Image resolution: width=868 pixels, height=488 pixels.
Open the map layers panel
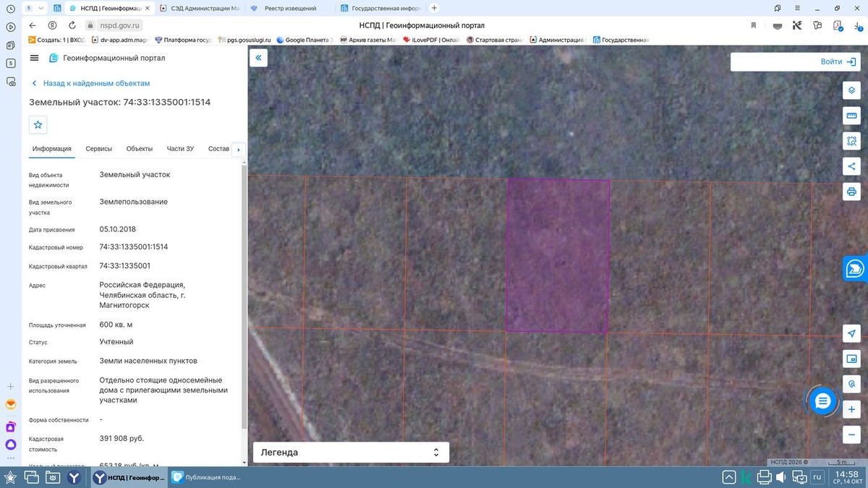coord(851,90)
